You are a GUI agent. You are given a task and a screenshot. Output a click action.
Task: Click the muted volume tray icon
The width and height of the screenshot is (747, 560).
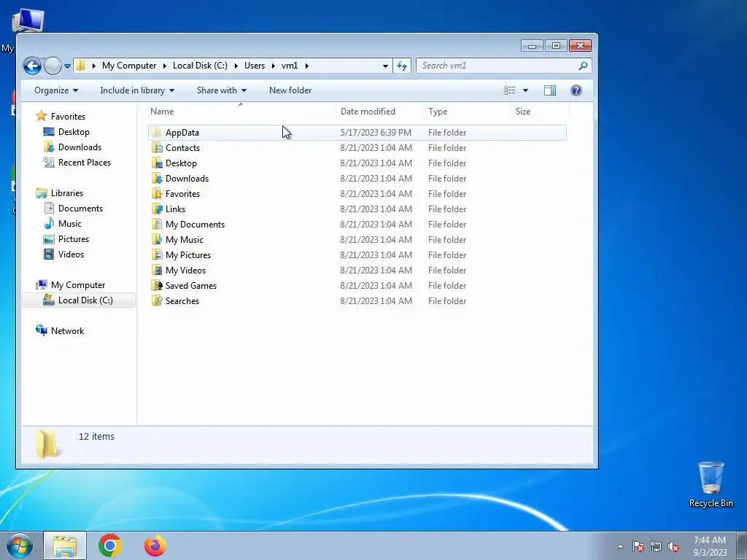673,546
